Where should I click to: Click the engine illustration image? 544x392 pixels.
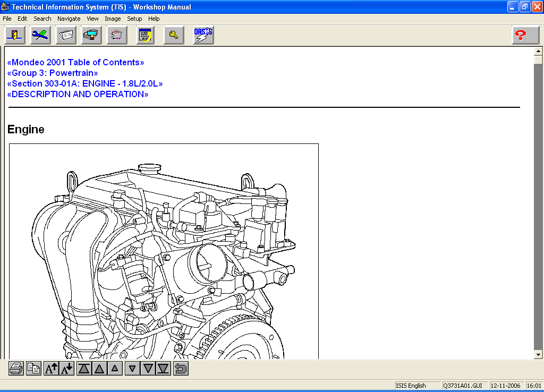pyautogui.click(x=164, y=251)
